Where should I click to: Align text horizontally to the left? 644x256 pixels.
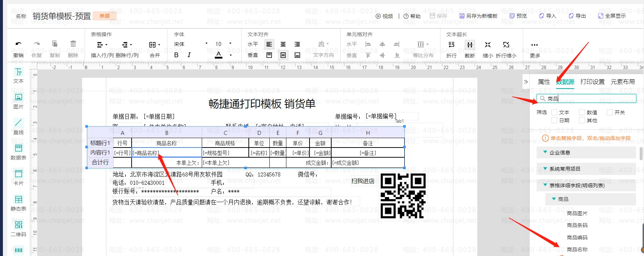(x=269, y=44)
